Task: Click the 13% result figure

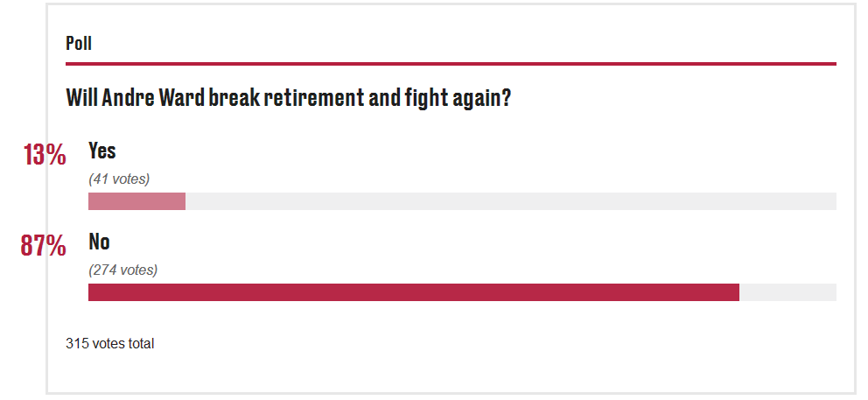Action: click(x=45, y=155)
